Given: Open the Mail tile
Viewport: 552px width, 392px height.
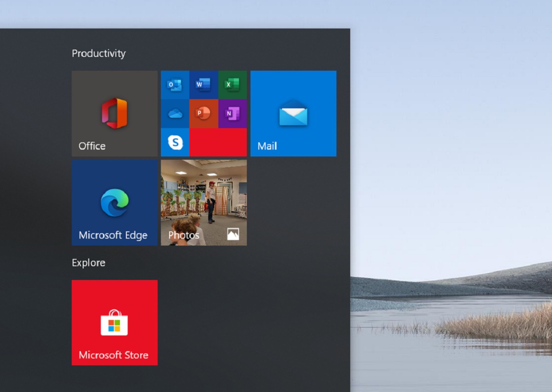Looking at the screenshot, I should click(x=293, y=114).
